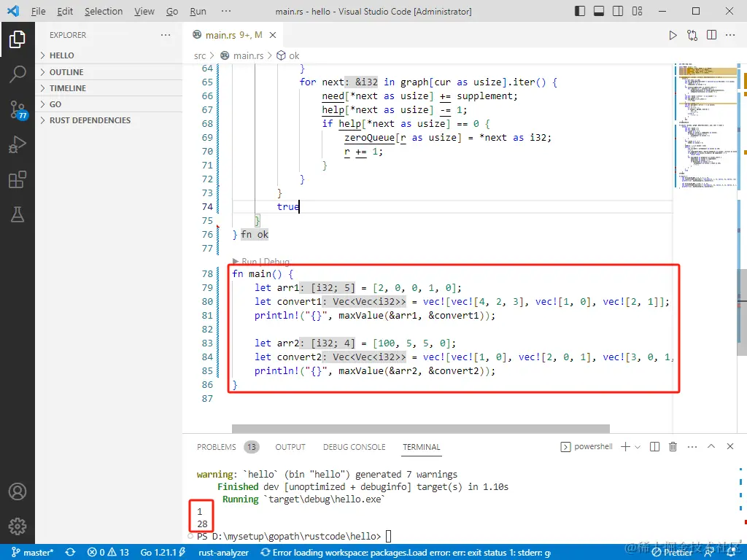Close the main.rs editor tab

[273, 35]
